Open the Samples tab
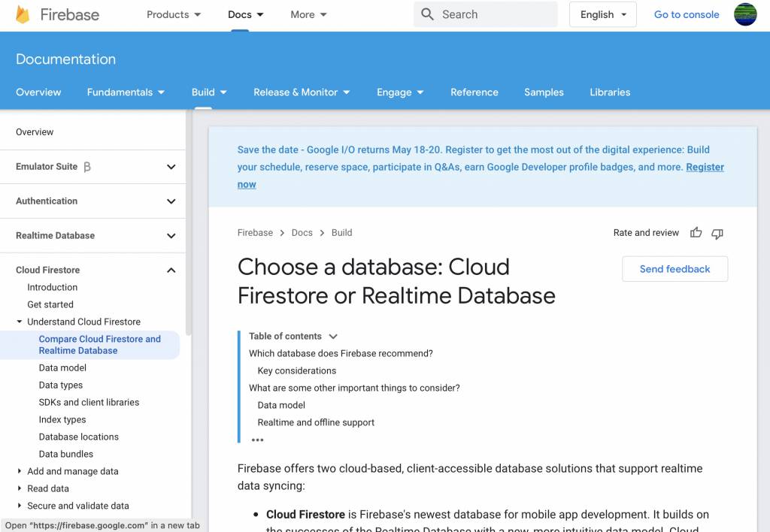 point(544,92)
